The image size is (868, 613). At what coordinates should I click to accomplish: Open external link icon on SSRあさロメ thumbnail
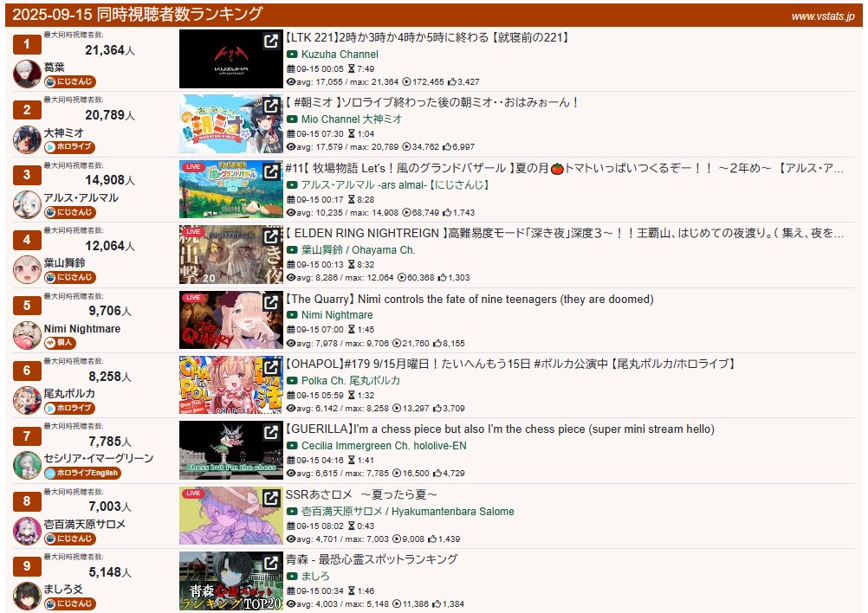pos(271,498)
